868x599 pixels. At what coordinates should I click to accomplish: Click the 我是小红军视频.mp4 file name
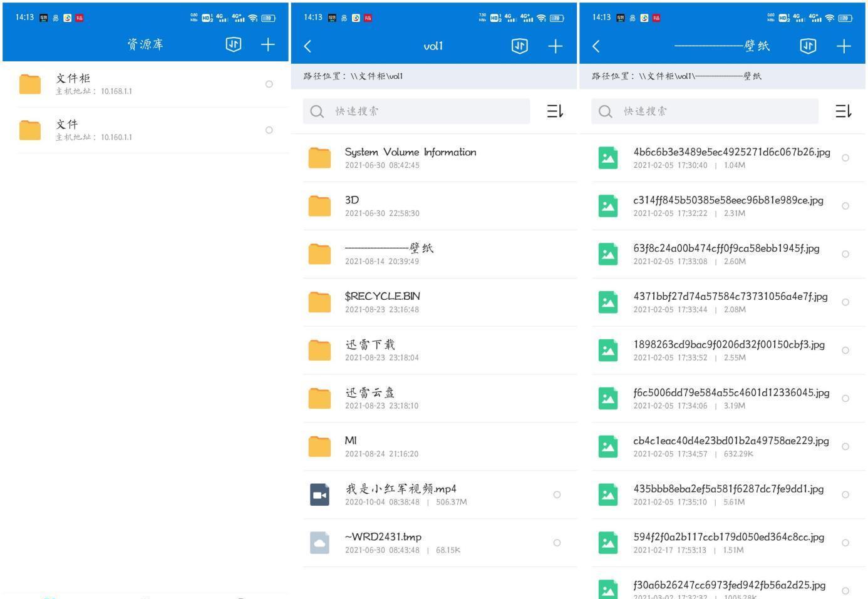[x=401, y=488]
